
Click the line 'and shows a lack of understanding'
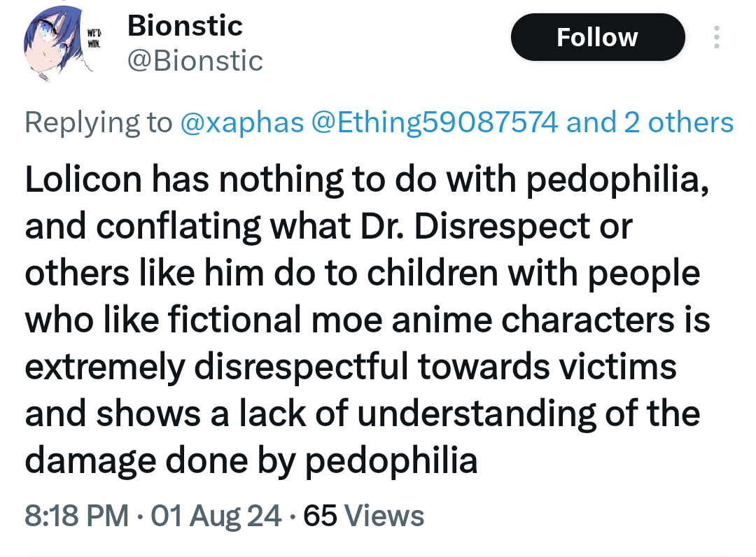click(363, 414)
